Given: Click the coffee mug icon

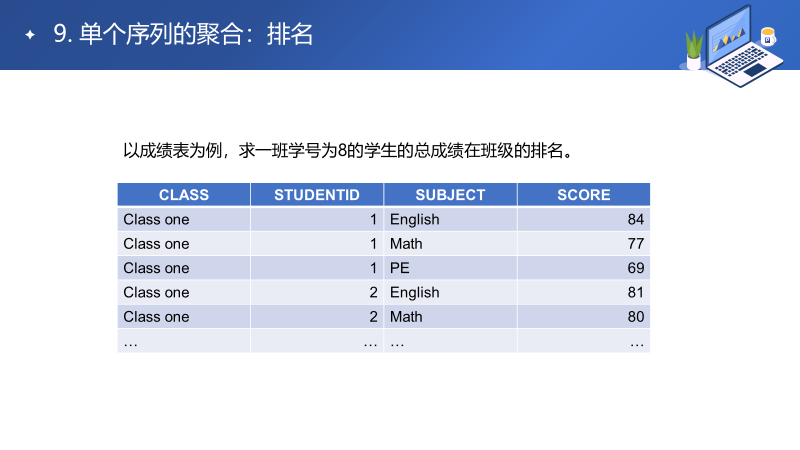Looking at the screenshot, I should tap(768, 37).
